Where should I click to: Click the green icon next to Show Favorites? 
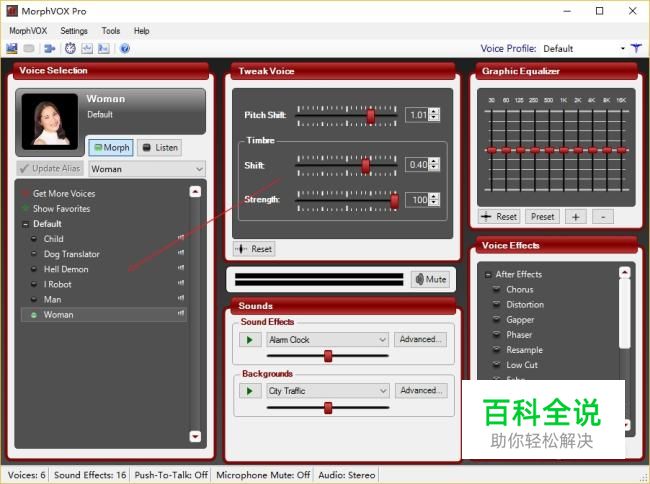tap(25, 208)
